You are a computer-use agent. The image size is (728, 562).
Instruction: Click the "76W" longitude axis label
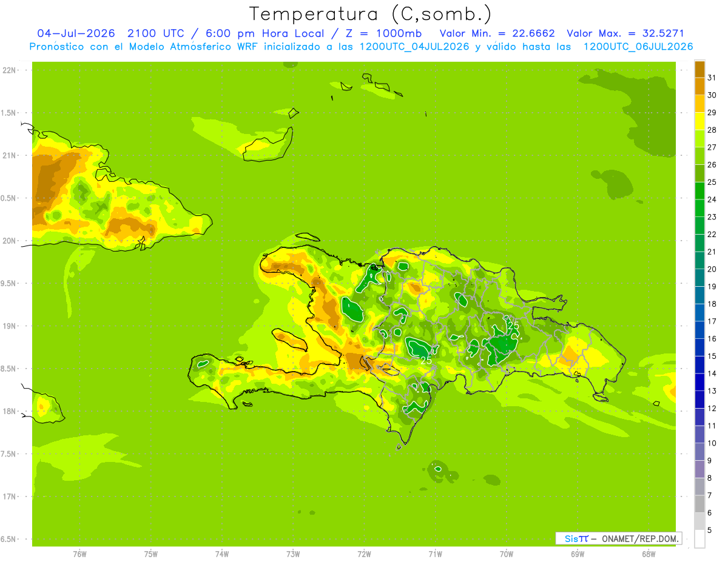(79, 554)
